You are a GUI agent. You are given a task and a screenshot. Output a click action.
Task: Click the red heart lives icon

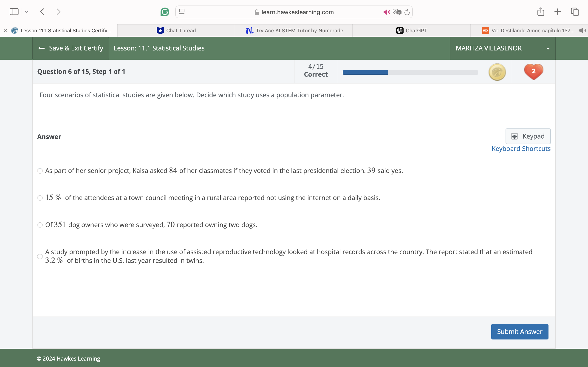533,72
